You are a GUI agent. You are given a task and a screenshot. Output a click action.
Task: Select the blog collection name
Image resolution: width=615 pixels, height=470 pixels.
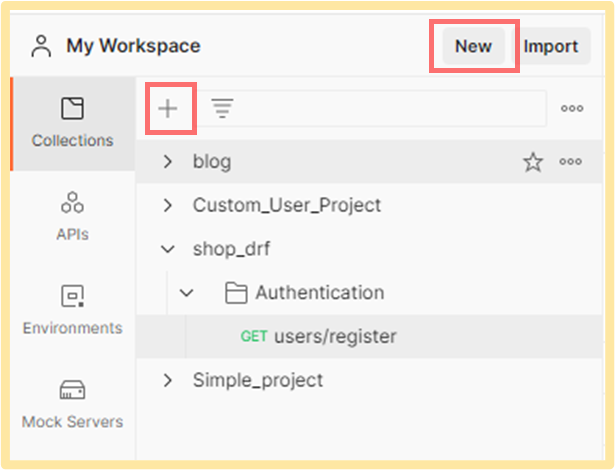212,162
